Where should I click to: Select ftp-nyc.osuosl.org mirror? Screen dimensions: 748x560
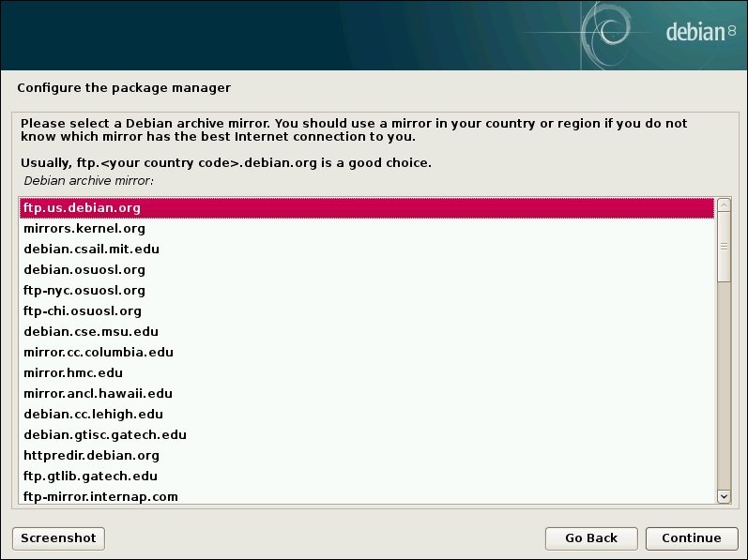pos(367,291)
